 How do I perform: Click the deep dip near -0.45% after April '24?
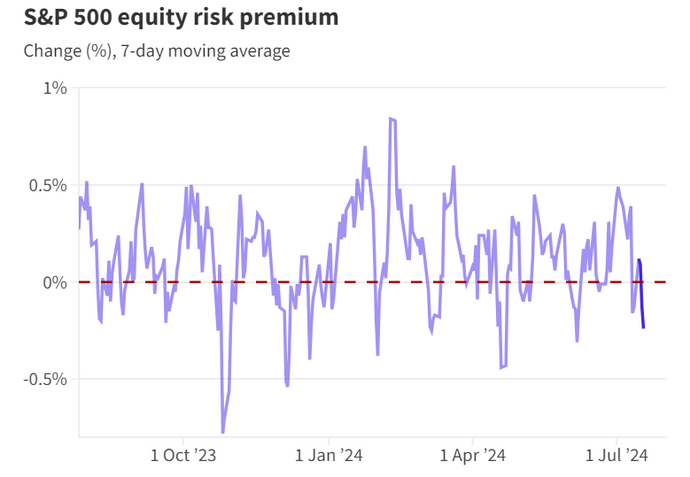tap(501, 367)
